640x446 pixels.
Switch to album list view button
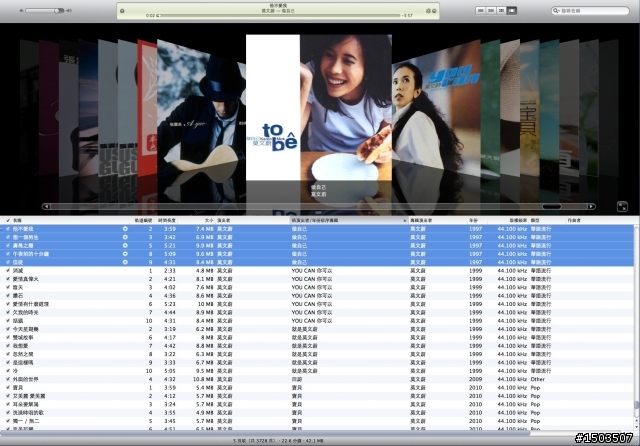491,11
